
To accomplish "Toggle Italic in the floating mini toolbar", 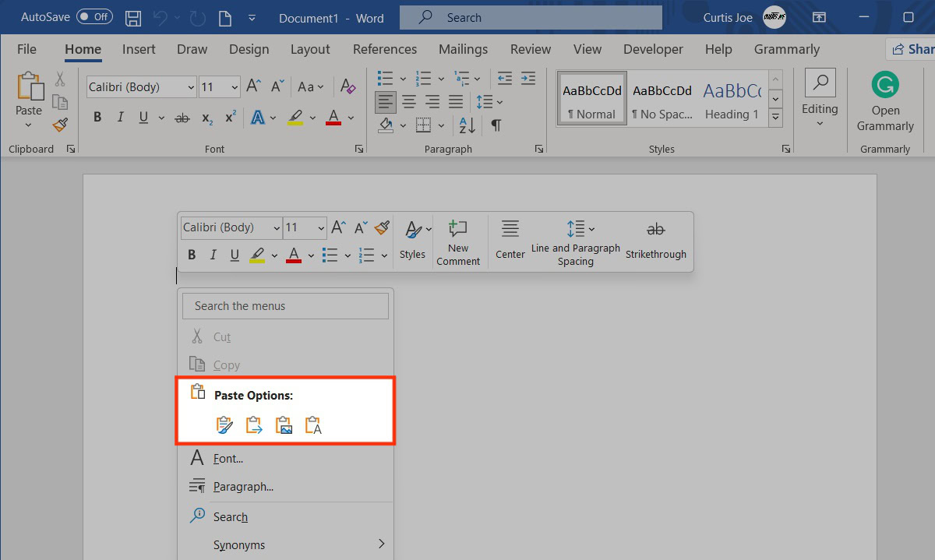I will (x=213, y=255).
